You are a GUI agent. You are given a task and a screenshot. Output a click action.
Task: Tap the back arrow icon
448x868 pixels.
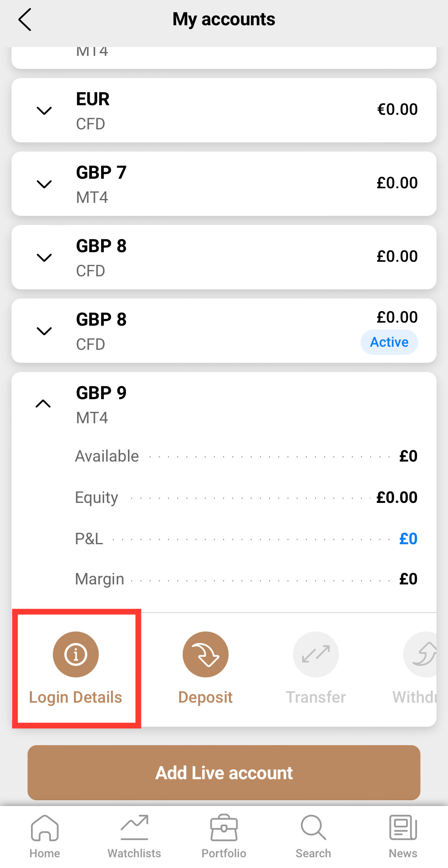tap(25, 20)
